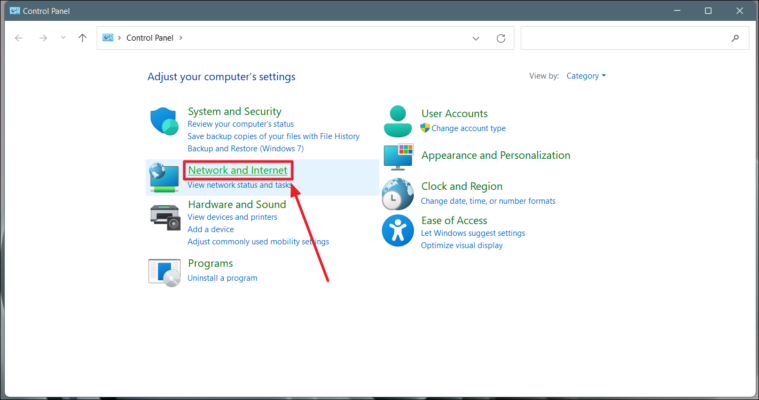Screen dimensions: 759x400
Task: Maximize the Control Panel window
Action: 708,11
